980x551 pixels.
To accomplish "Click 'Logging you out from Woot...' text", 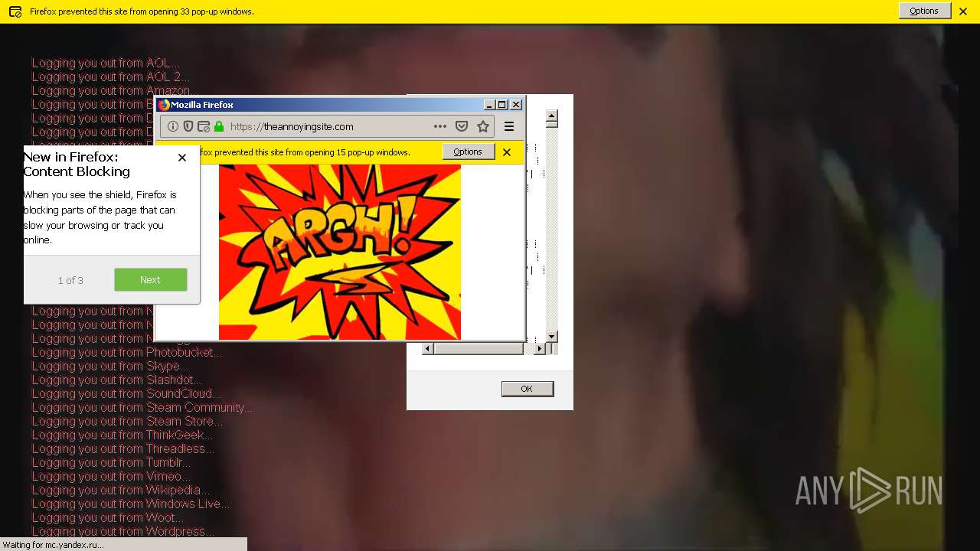I will point(108,517).
